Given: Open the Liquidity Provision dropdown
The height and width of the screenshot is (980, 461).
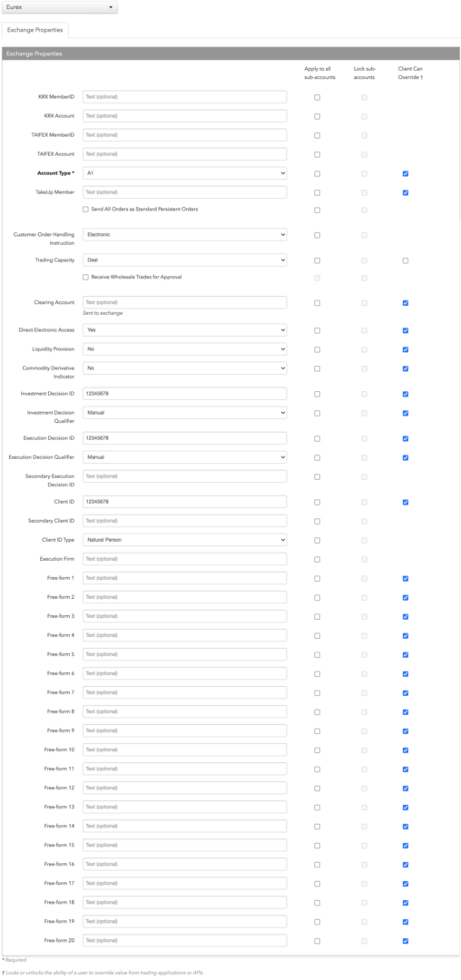Looking at the screenshot, I should pyautogui.click(x=185, y=349).
